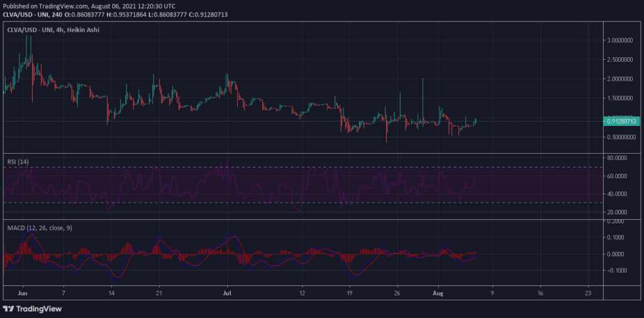Click the 1.5000000 price axis label
Image resolution: width=644 pixels, height=318 pixels.
coord(621,98)
